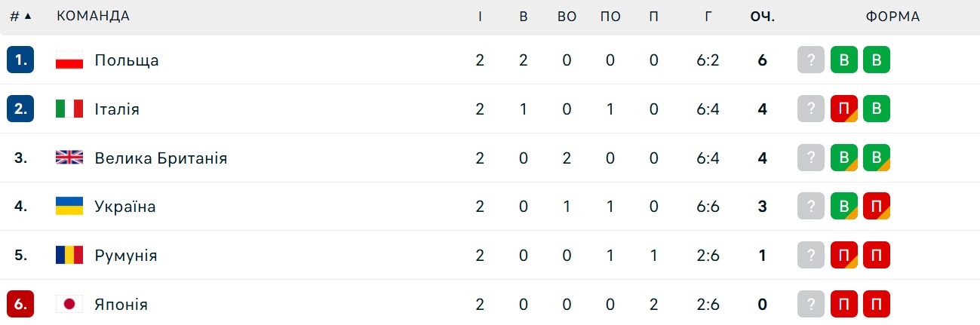Image resolution: width=980 pixels, height=325 pixels.
Task: Click the Japan flag icon
Action: click(69, 305)
